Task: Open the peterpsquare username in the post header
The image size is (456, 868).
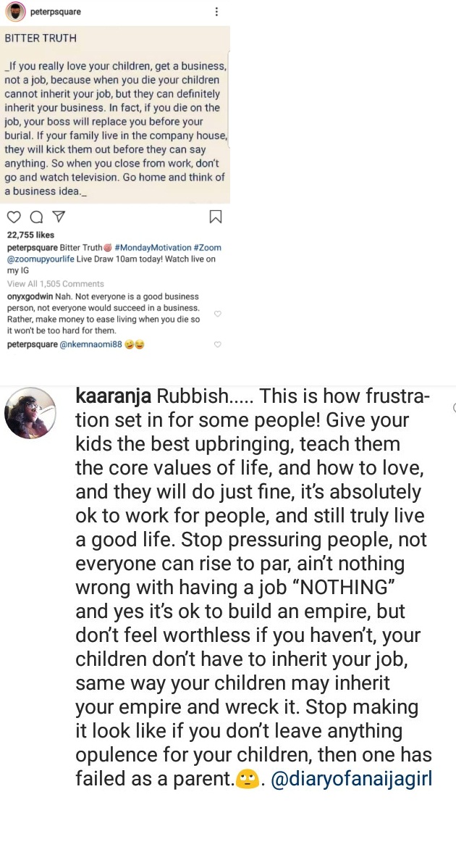Action: (56, 13)
